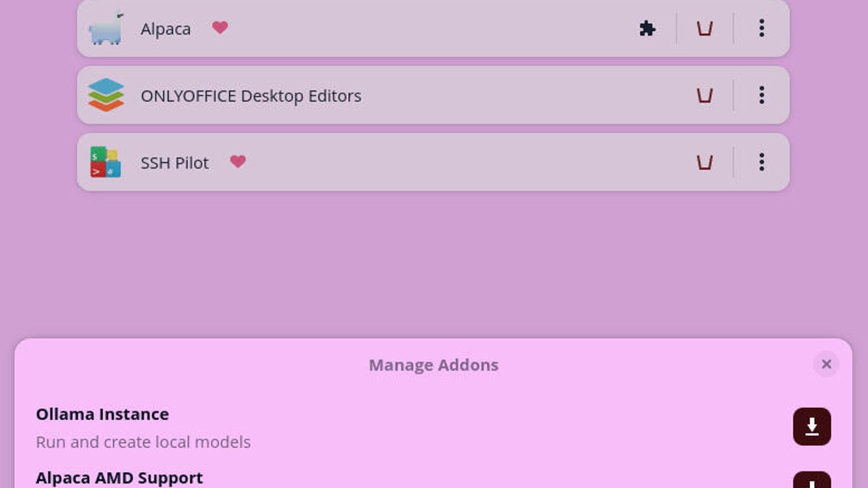Show the SSH Pilot kebab menu
The width and height of the screenshot is (868, 488).
[761, 163]
